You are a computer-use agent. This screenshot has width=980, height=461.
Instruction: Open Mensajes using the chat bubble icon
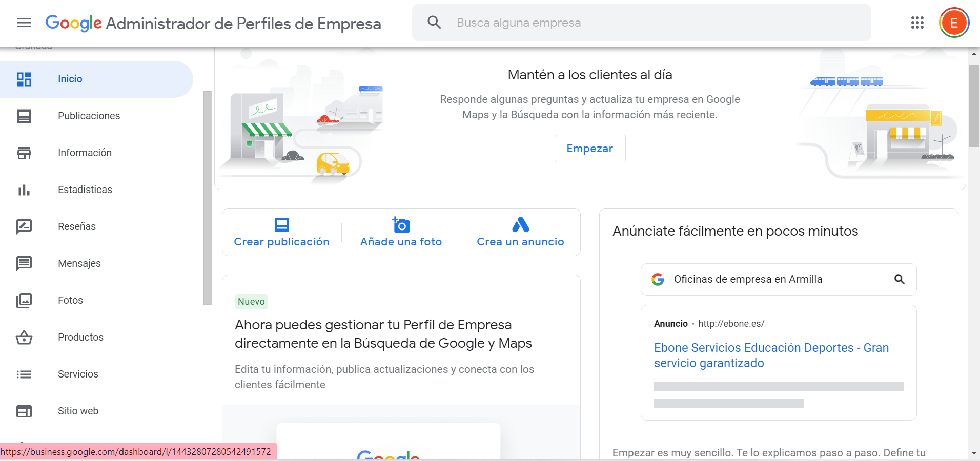[x=24, y=263]
